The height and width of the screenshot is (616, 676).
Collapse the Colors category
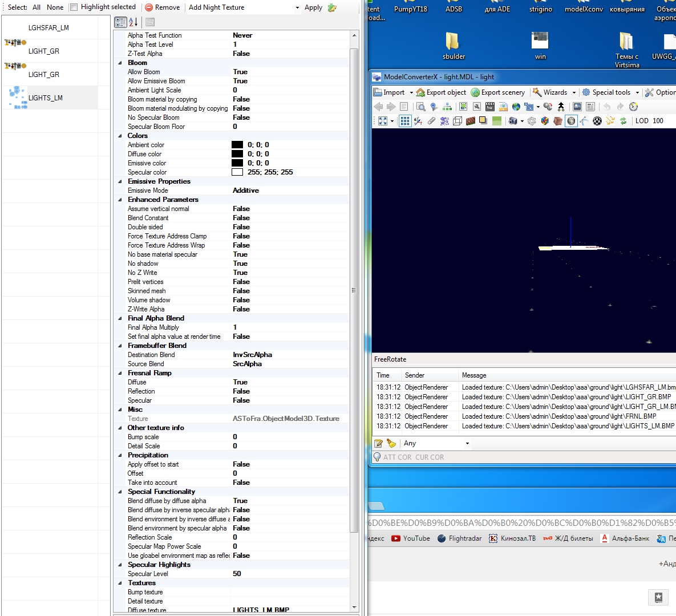coord(120,136)
